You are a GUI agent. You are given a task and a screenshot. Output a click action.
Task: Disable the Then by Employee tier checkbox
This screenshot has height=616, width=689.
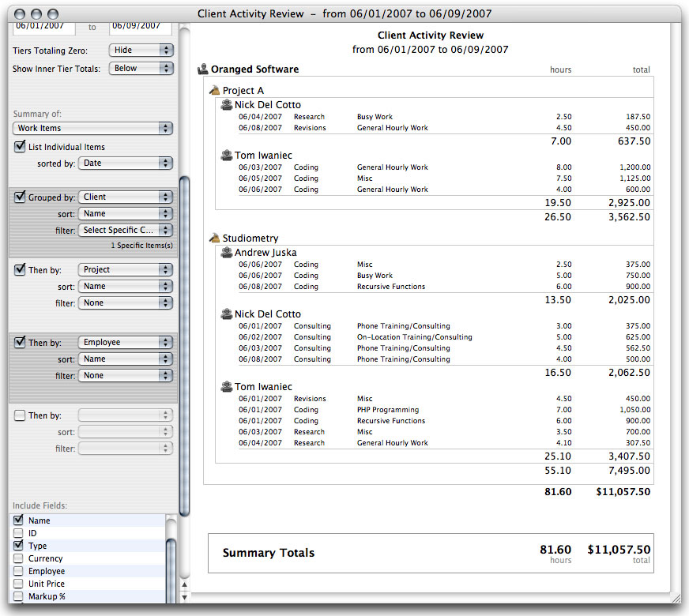(20, 342)
